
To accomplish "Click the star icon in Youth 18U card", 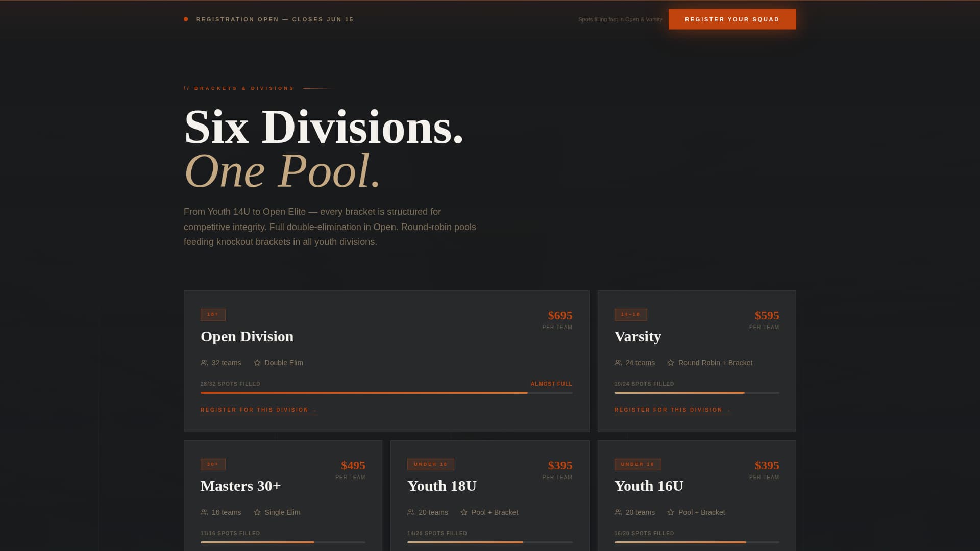I will tap(464, 512).
